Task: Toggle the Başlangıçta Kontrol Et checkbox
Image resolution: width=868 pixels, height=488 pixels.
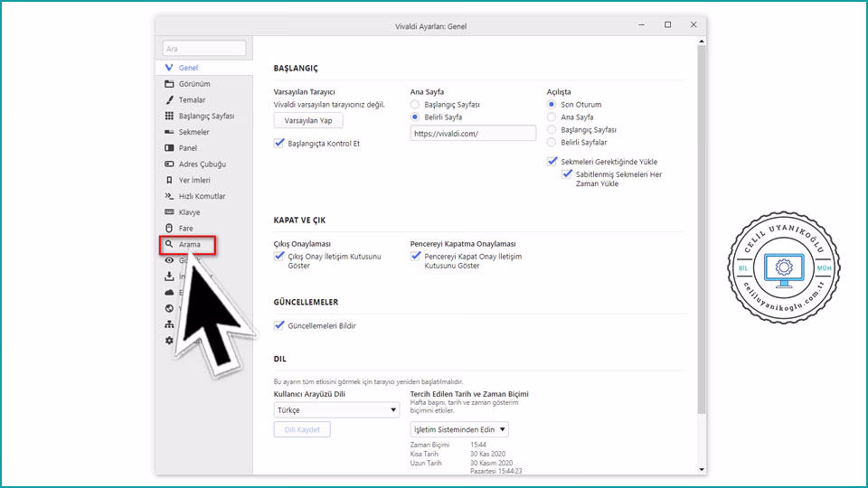Action: [279, 144]
